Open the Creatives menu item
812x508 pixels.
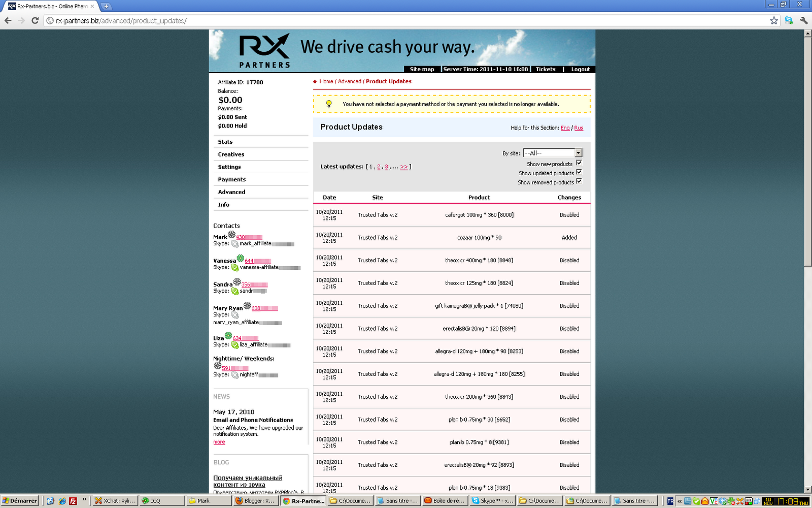[231, 154]
